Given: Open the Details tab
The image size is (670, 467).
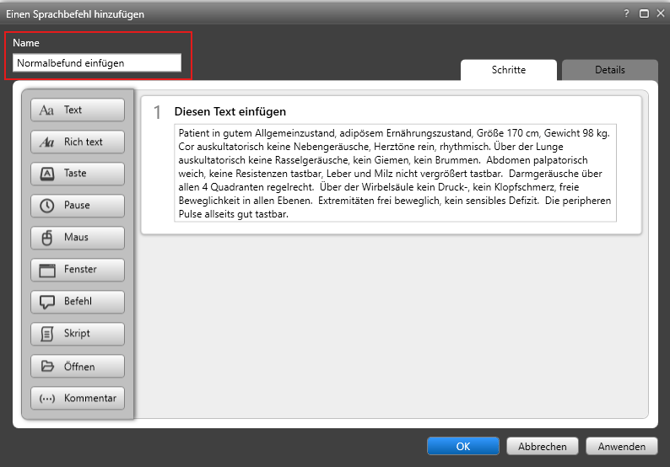Looking at the screenshot, I should [x=608, y=70].
